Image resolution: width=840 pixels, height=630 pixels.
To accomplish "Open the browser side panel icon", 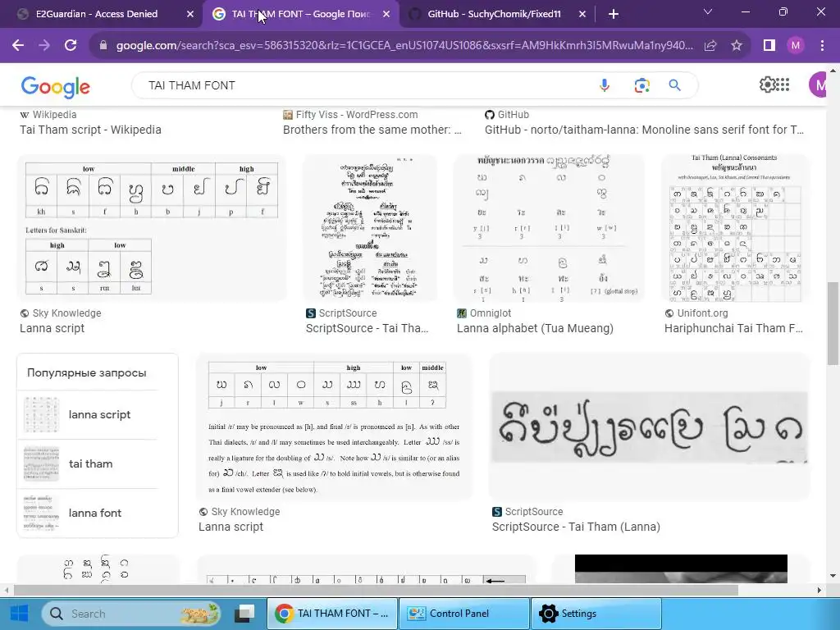I will (769, 46).
